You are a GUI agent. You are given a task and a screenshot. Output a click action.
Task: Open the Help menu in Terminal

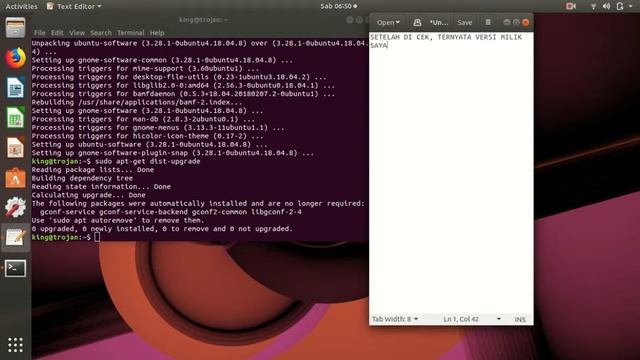[x=157, y=33]
